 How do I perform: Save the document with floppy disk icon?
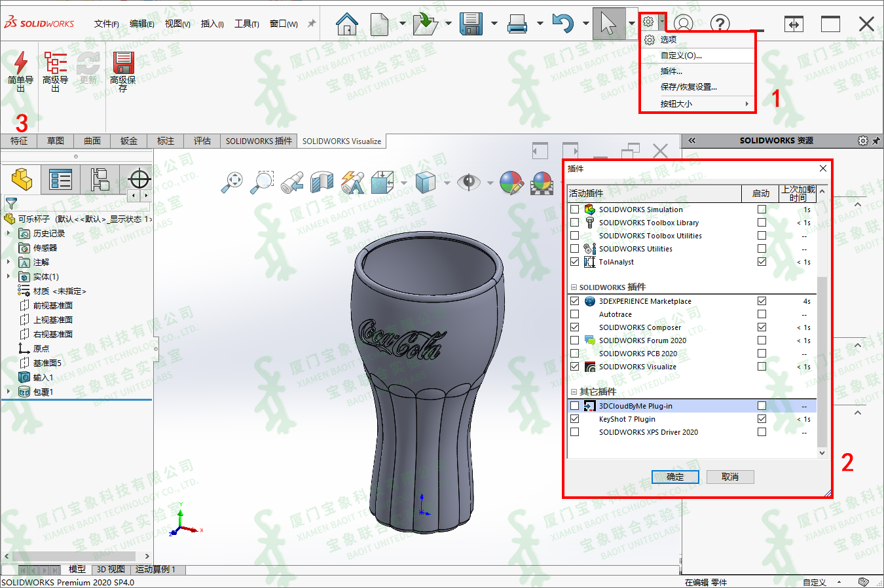471,24
